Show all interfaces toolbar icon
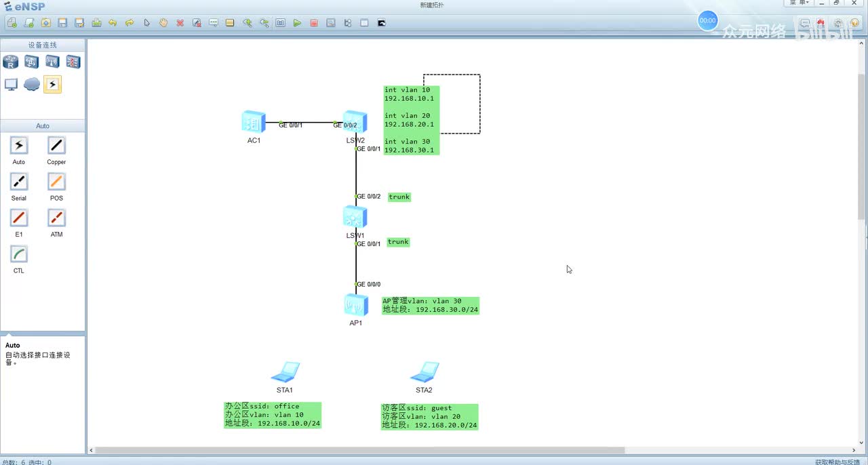 [348, 22]
